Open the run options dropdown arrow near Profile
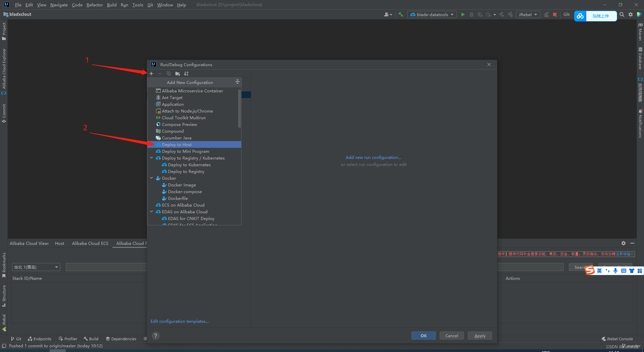Image resolution: width=644 pixels, height=352 pixels. [495, 14]
